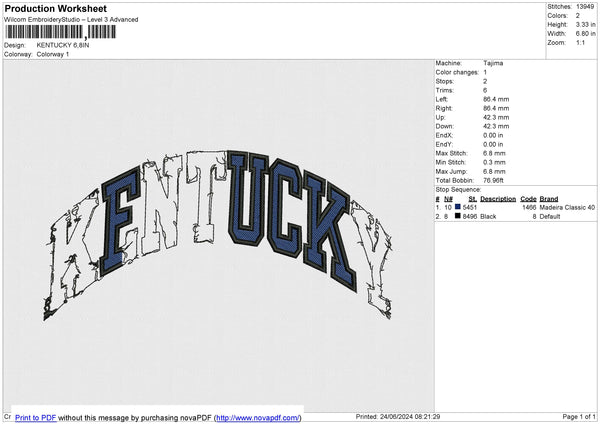Click the Up value 42.3 mm
This screenshot has height=424, width=600.
[496, 117]
